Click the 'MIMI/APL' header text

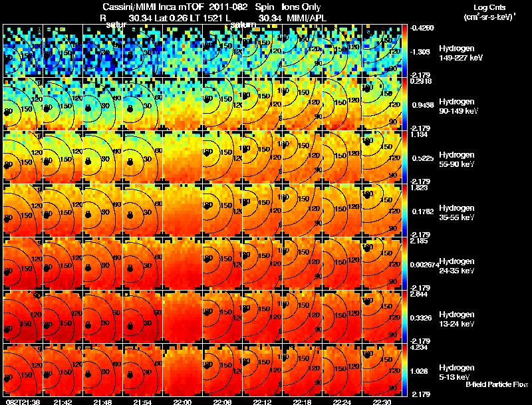307,18
